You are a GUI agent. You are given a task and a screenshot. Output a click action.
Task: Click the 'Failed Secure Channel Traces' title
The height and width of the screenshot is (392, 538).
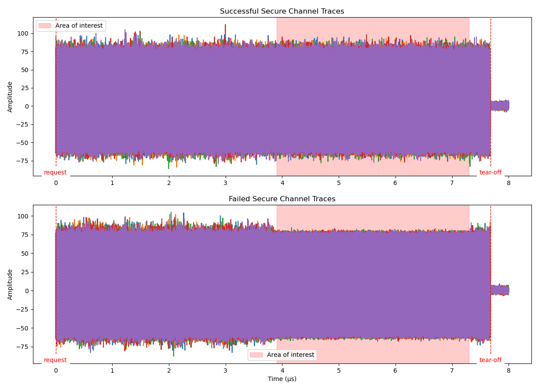[282, 199]
